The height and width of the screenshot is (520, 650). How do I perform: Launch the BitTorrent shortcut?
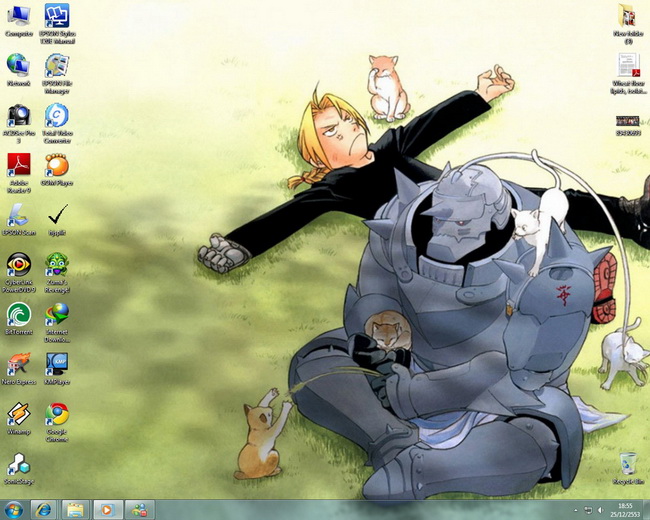click(19, 318)
